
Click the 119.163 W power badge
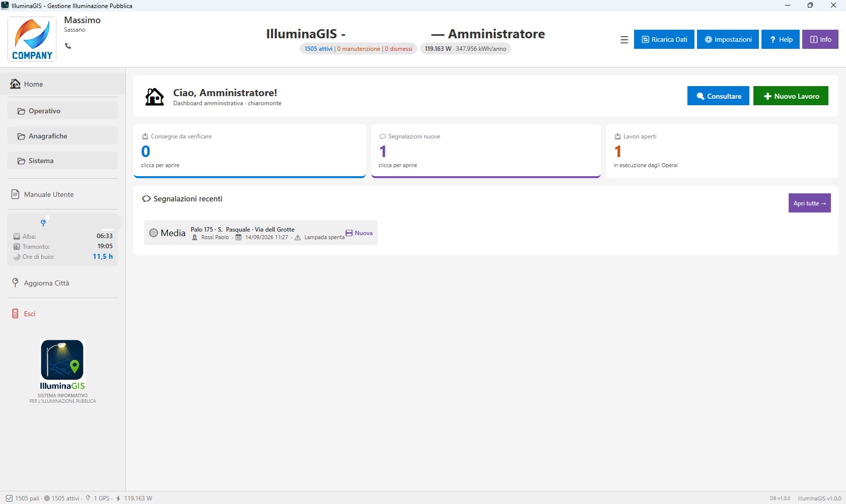tap(466, 49)
